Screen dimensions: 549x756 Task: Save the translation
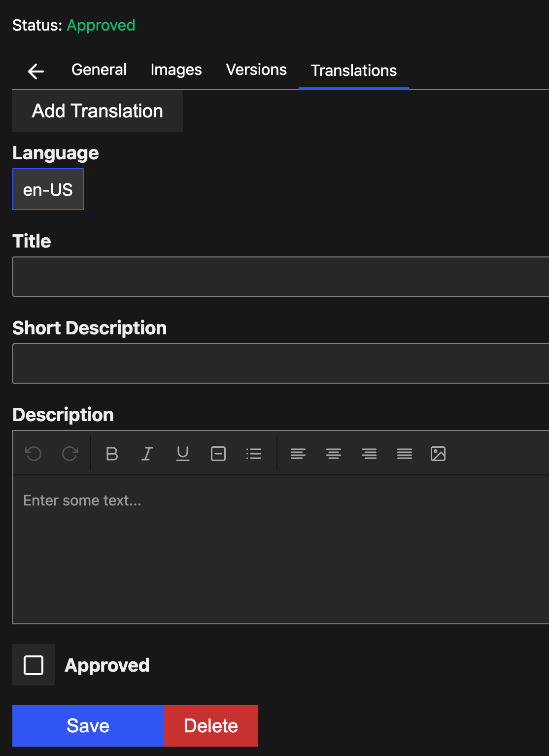[88, 726]
